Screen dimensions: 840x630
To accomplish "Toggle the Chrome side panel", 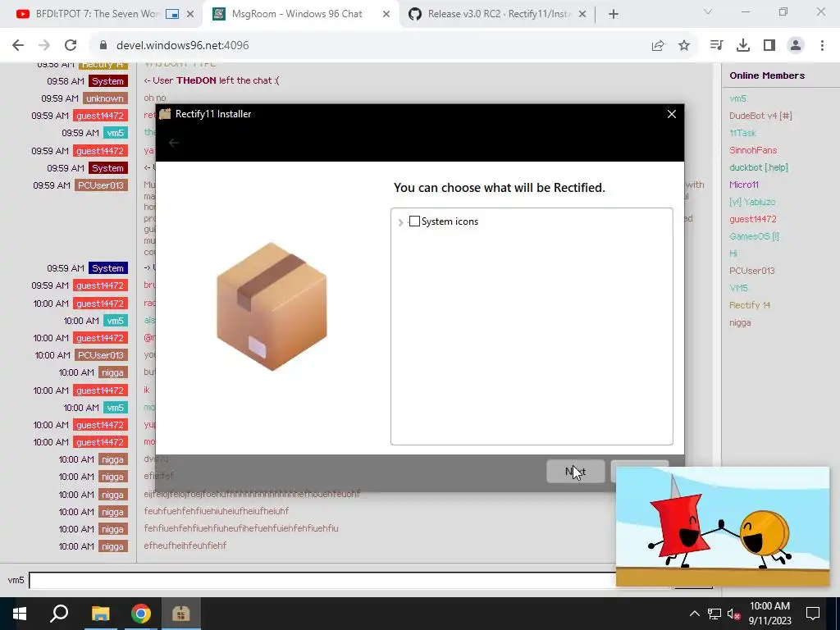I will click(x=769, y=46).
